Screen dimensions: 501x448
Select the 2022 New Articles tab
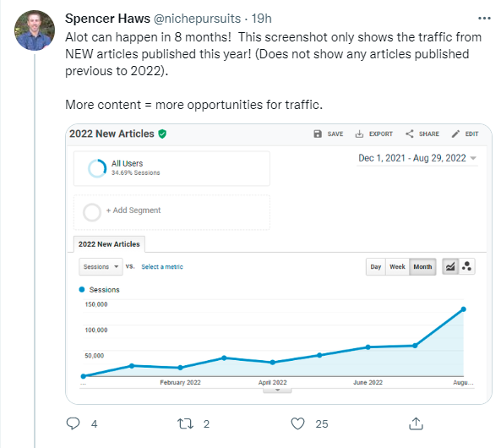tap(109, 244)
